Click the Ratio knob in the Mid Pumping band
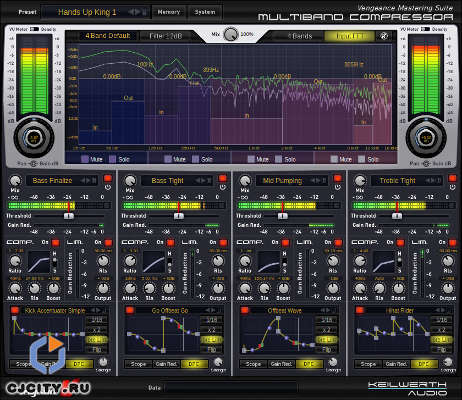Screen dimensions: 462x400 pos(245,261)
